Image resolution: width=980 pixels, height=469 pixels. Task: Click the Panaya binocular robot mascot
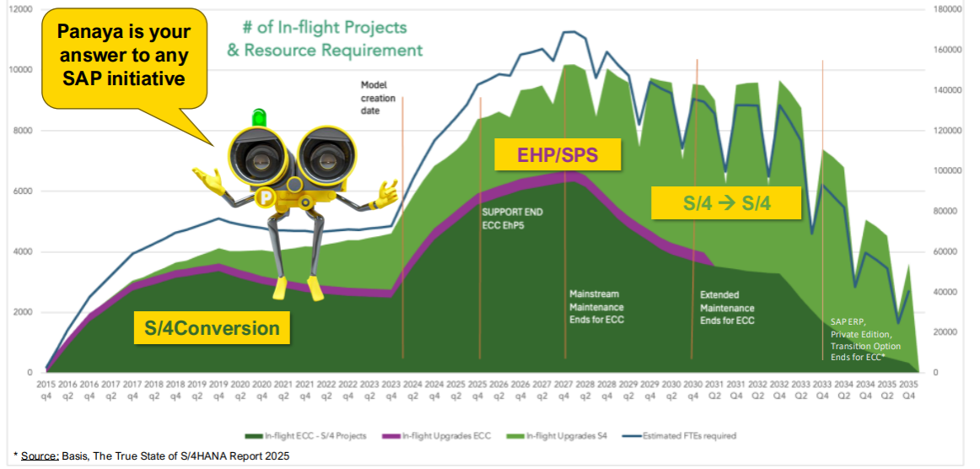[295, 204]
